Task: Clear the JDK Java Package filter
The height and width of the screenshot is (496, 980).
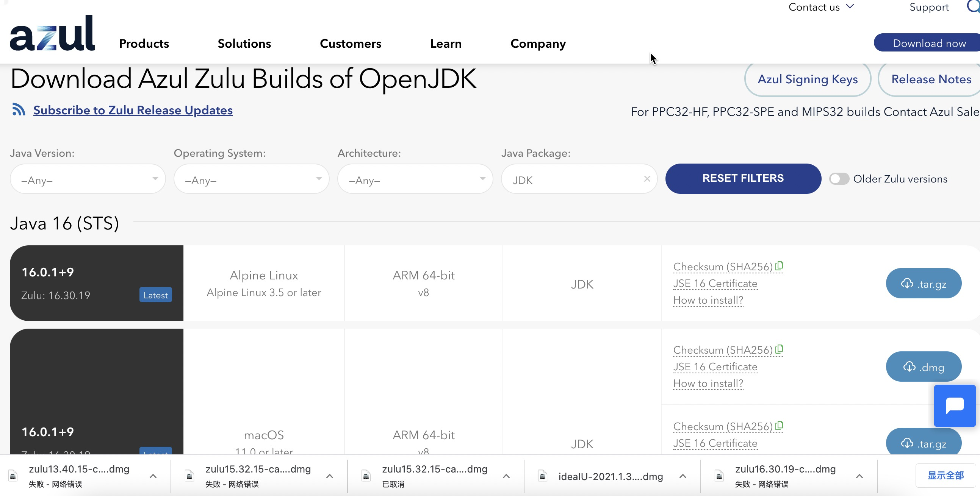Action: 647,179
